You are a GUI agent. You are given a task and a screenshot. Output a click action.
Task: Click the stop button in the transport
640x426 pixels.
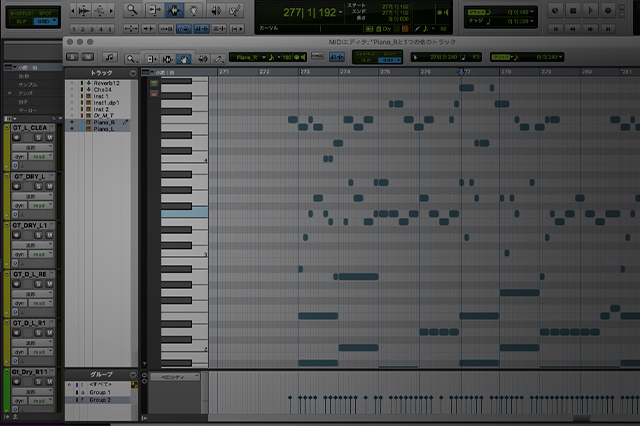573,11
